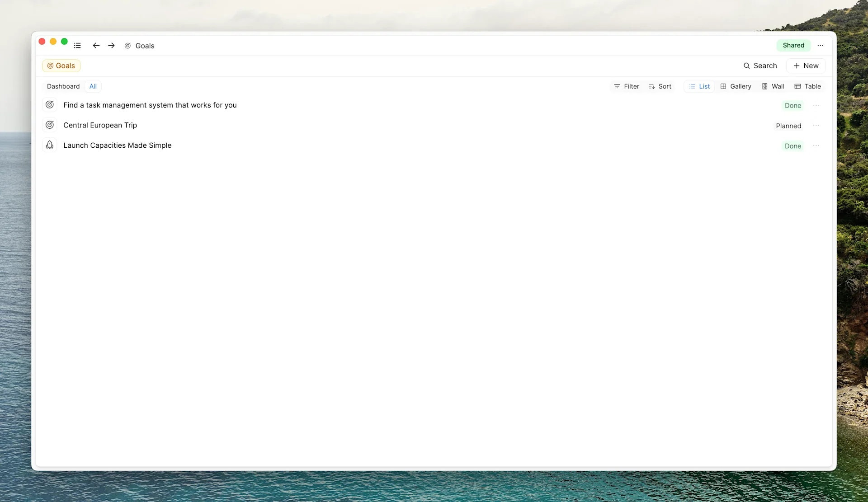The height and width of the screenshot is (502, 868).
Task: Open the window's three-dot menu beside Shared
Action: coord(821,46)
